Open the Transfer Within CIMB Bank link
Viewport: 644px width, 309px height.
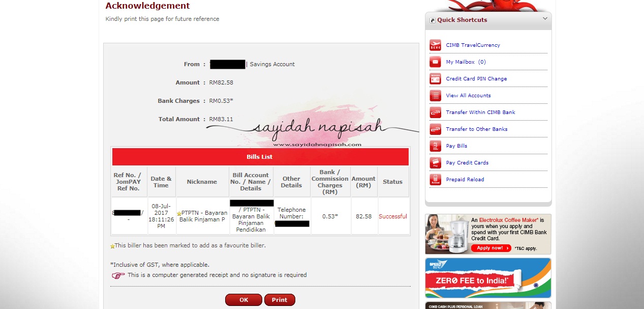pos(480,112)
